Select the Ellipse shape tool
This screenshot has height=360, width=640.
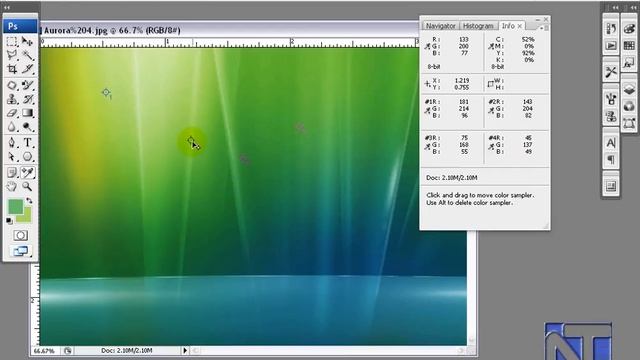point(27,156)
